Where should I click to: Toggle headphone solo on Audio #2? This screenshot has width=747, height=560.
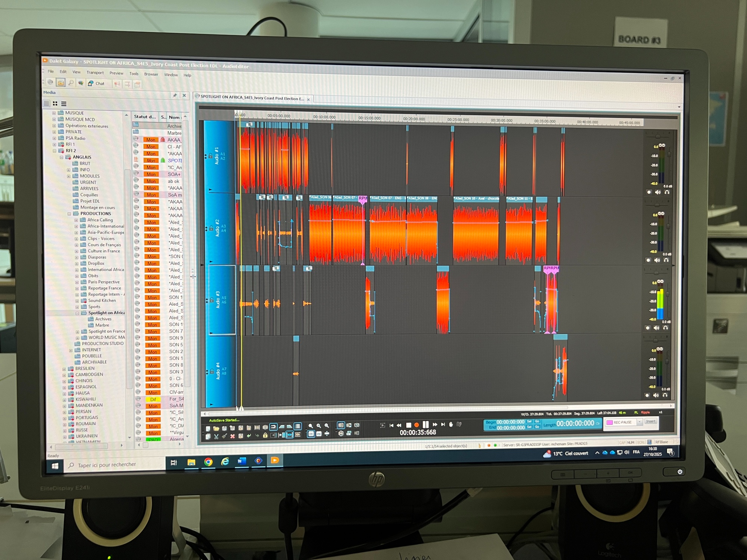point(666,260)
